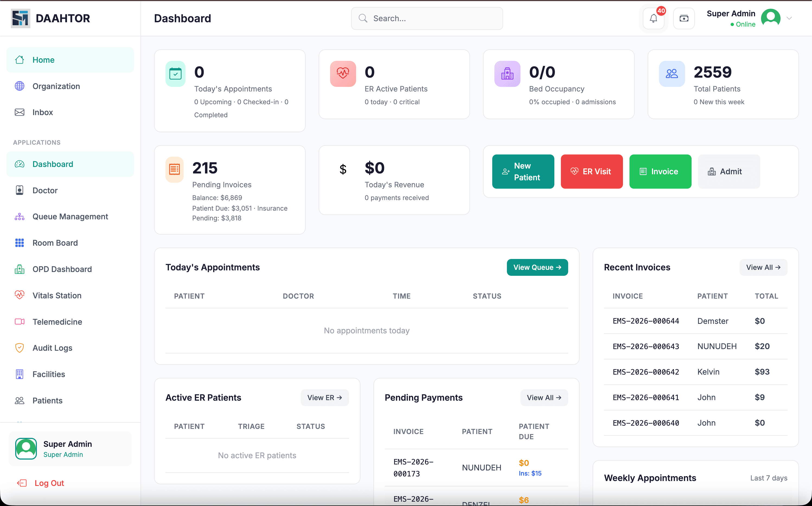Click the Home house icon
The image size is (812, 506).
[19, 60]
